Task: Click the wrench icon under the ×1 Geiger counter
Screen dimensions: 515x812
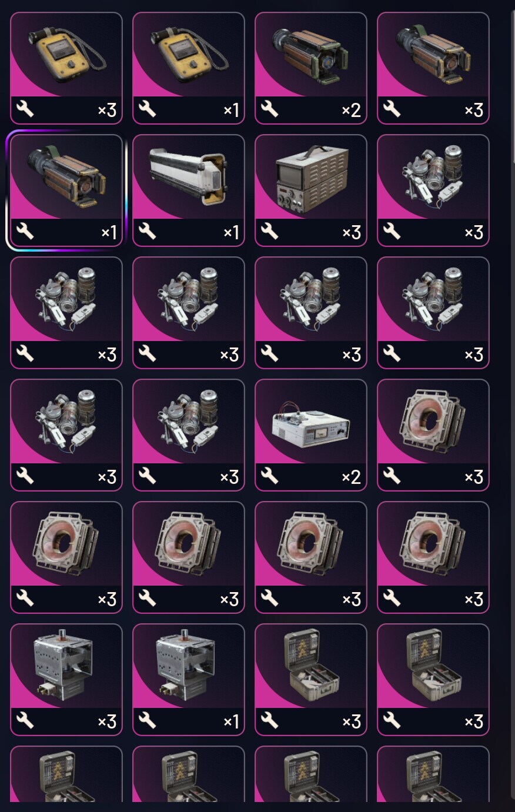Action: coord(147,109)
